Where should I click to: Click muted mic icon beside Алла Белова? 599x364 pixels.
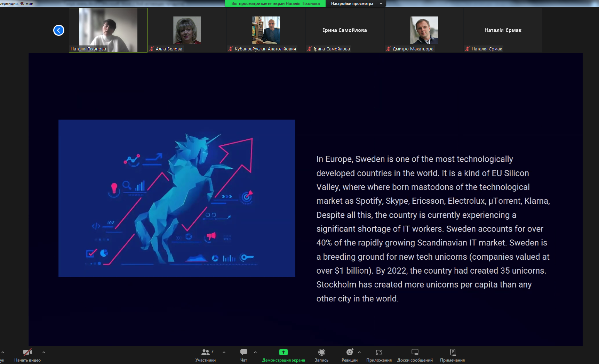(152, 49)
